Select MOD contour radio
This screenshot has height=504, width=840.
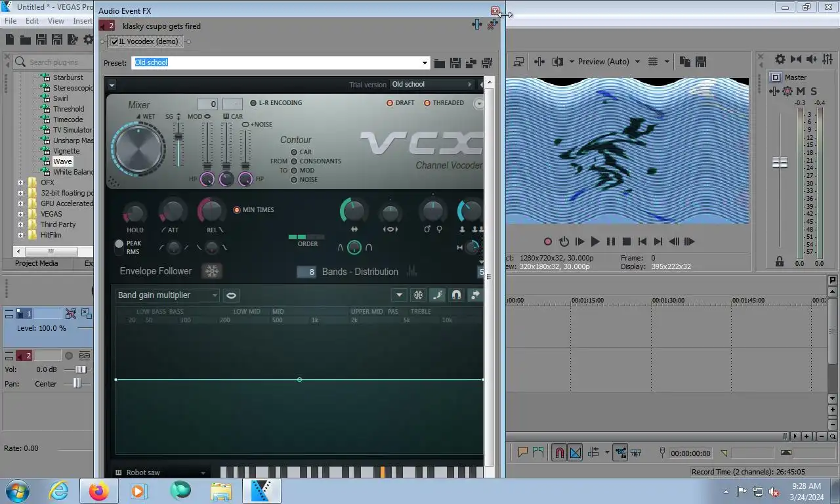(x=294, y=171)
